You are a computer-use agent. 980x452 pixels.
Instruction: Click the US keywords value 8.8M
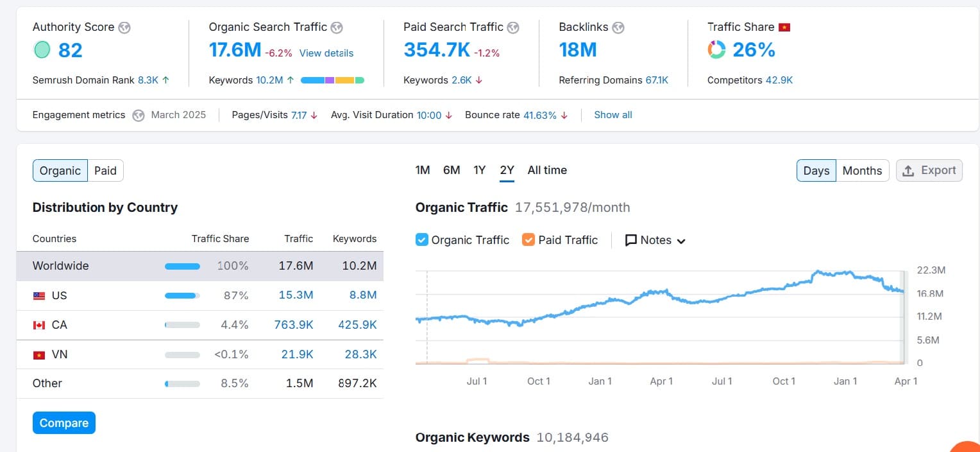point(363,295)
